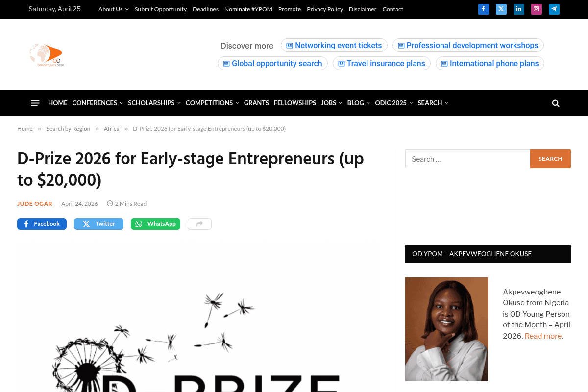
Task: Select FELLOWSHIPS in the main navigation
Action: 295,103
